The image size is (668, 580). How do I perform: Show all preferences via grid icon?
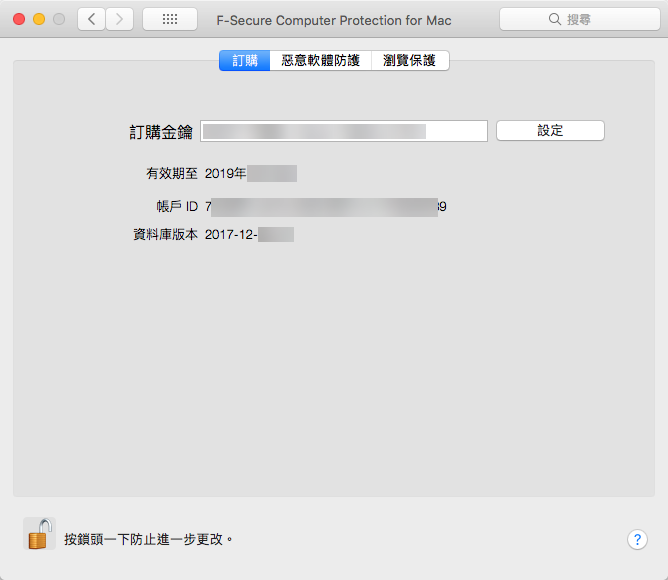click(x=170, y=19)
